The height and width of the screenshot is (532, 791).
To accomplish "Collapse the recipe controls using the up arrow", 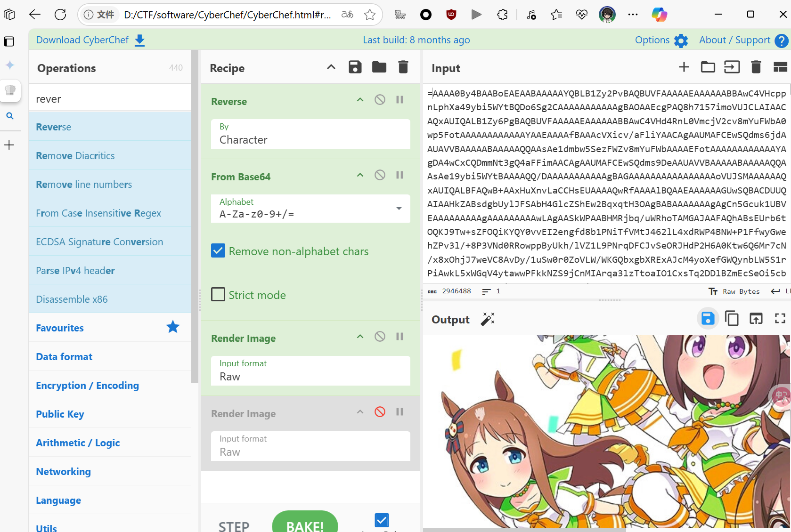I will pos(331,67).
